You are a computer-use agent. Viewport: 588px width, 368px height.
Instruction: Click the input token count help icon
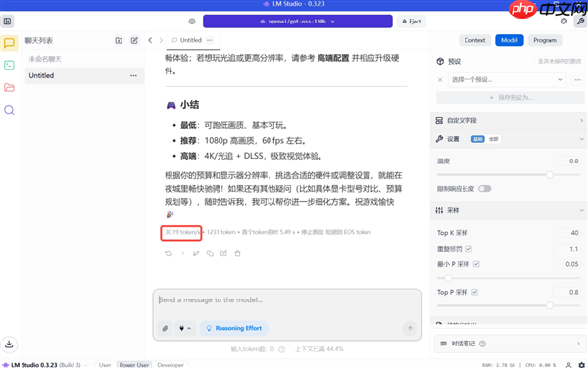(x=281, y=349)
